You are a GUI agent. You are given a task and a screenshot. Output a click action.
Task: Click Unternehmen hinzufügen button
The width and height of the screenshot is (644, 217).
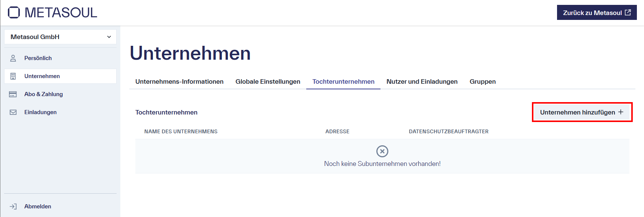[582, 112]
